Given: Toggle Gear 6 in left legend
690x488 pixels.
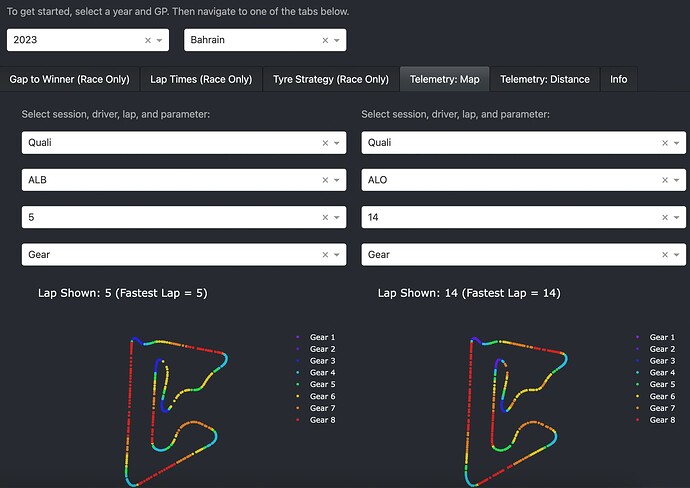Looking at the screenshot, I should [316, 396].
